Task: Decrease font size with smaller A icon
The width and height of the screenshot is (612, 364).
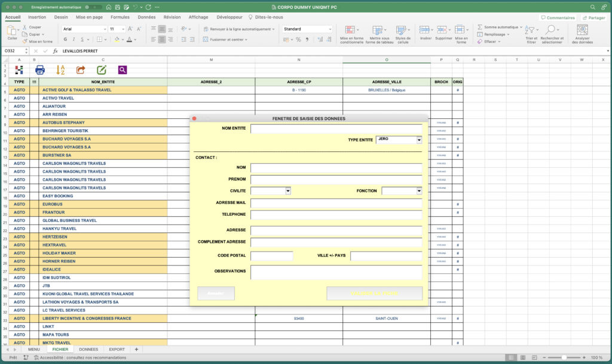Action: pyautogui.click(x=139, y=29)
